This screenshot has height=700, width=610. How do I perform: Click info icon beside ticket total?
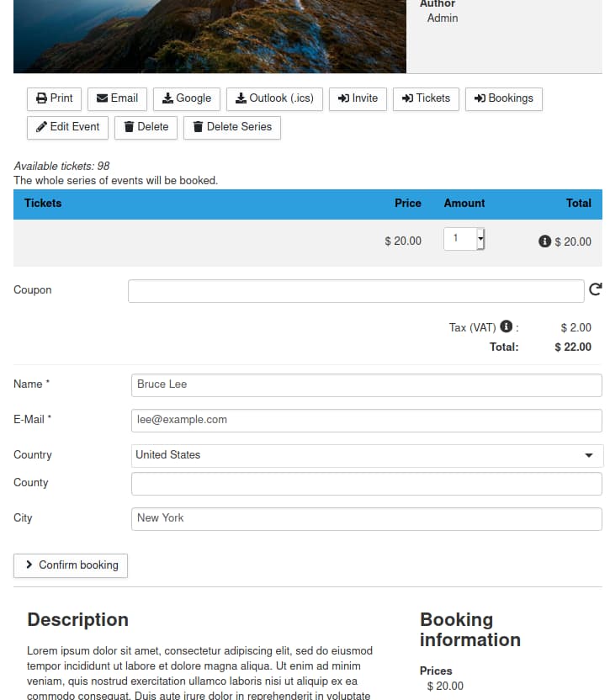544,241
